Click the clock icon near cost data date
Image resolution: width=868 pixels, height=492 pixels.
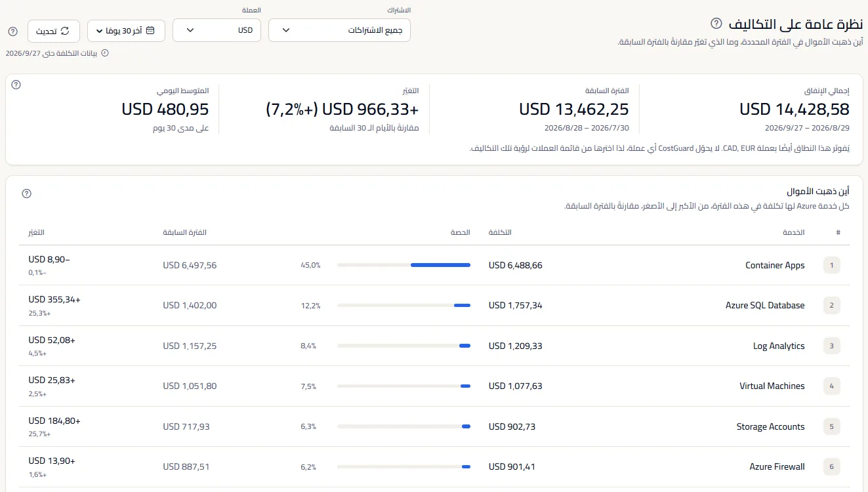(105, 53)
